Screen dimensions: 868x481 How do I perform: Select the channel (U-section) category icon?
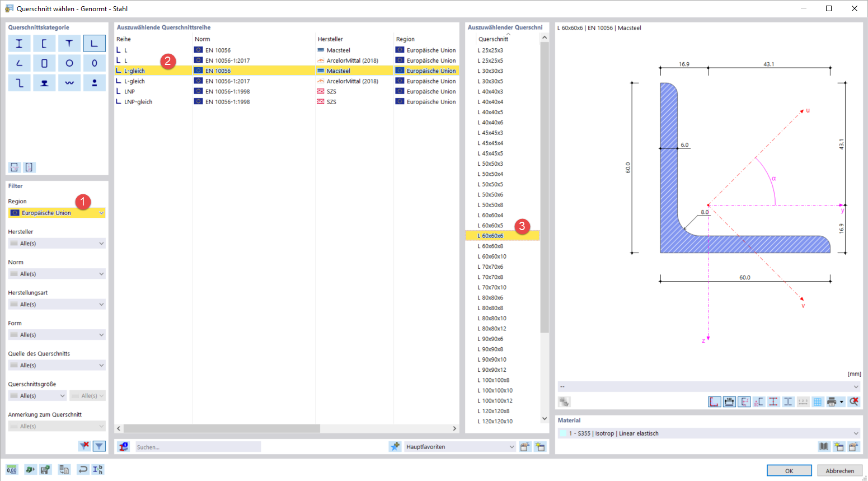(44, 43)
